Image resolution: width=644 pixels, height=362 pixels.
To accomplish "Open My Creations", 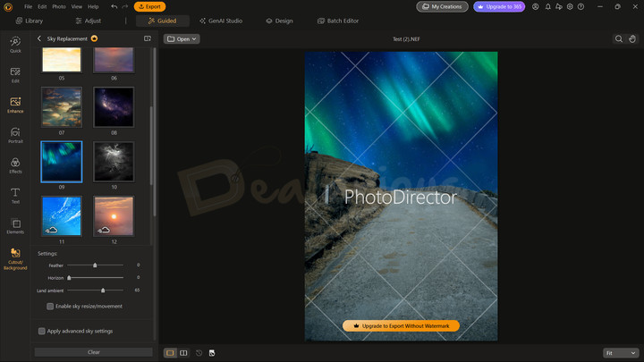I will click(443, 6).
